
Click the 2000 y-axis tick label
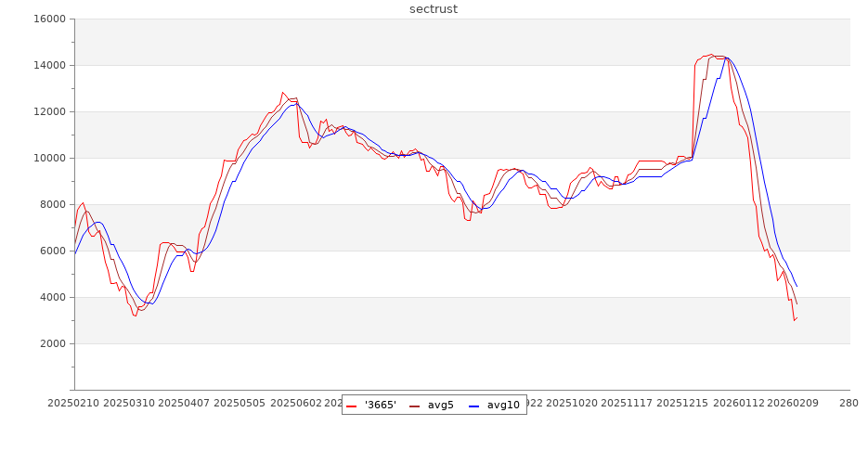tap(51, 343)
